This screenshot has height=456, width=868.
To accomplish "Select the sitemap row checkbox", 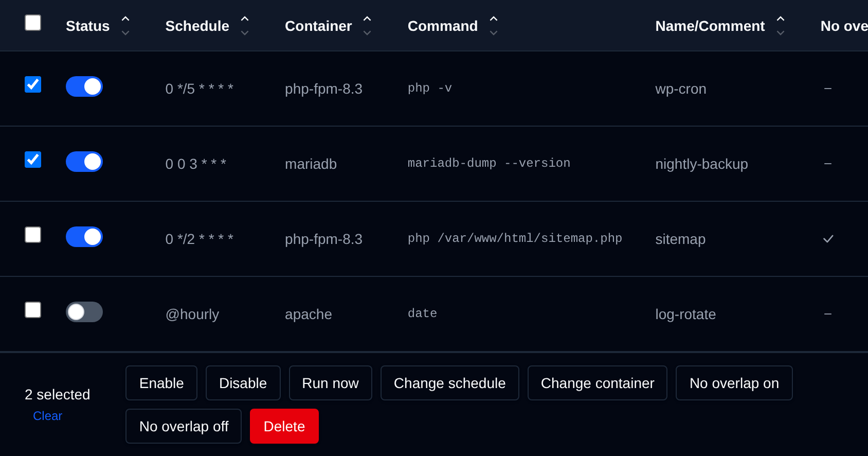I will pos(33,235).
